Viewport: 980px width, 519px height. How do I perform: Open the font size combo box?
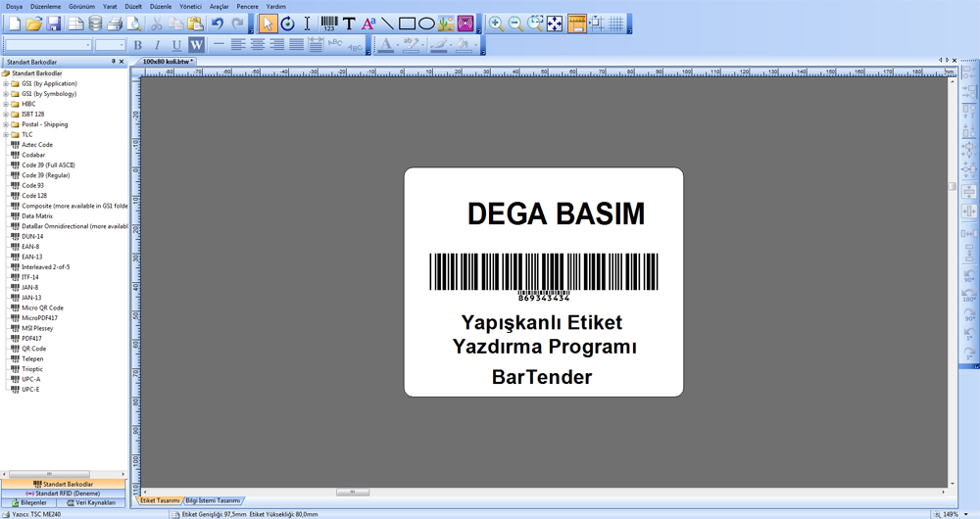(111, 45)
